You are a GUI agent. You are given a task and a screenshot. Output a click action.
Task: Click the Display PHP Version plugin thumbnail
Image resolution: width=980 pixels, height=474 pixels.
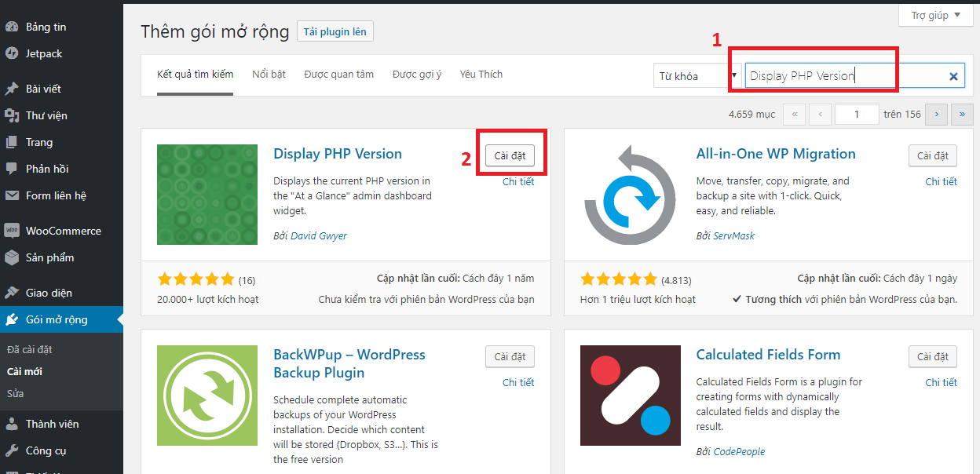point(207,195)
